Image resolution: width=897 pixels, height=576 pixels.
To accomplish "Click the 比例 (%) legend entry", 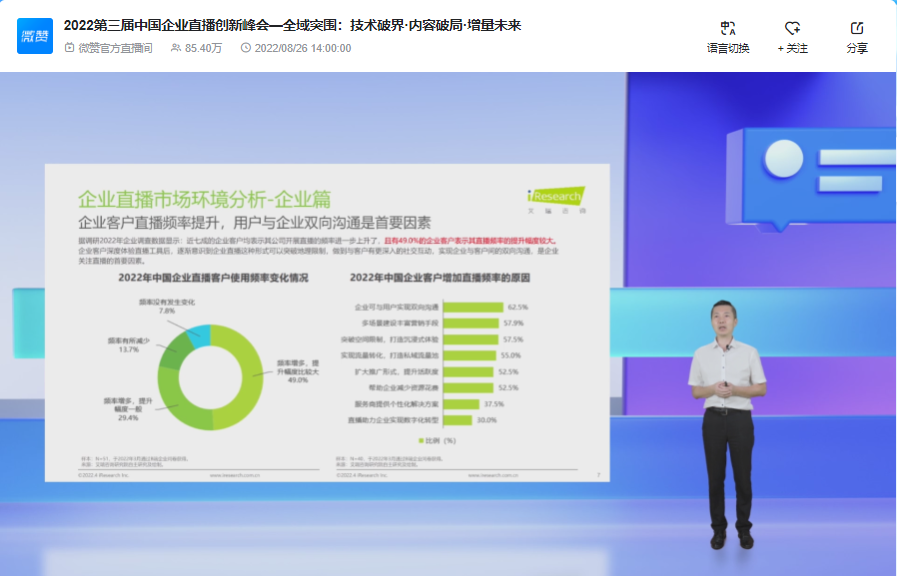I will pyautogui.click(x=437, y=440).
